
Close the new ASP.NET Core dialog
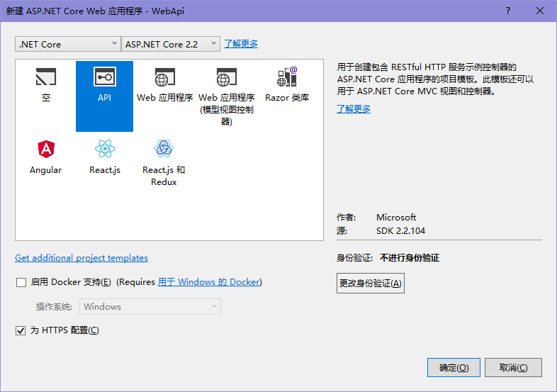[539, 11]
